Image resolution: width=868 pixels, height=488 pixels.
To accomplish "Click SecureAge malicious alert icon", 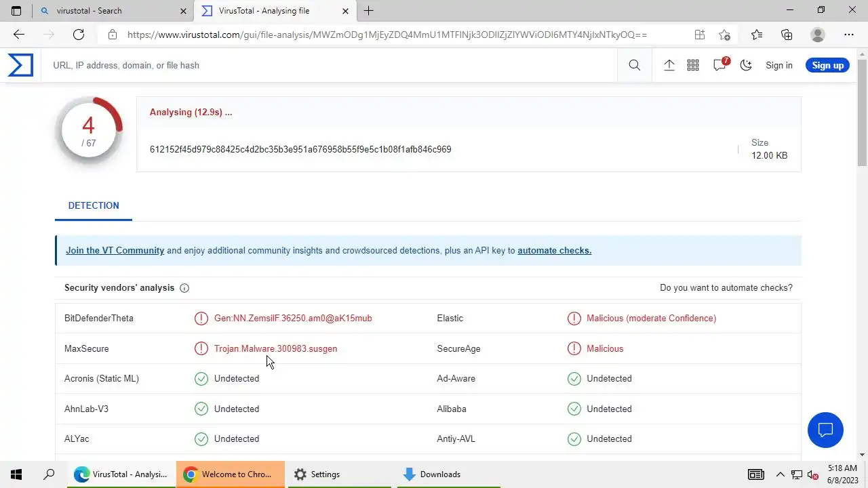I will (x=574, y=348).
